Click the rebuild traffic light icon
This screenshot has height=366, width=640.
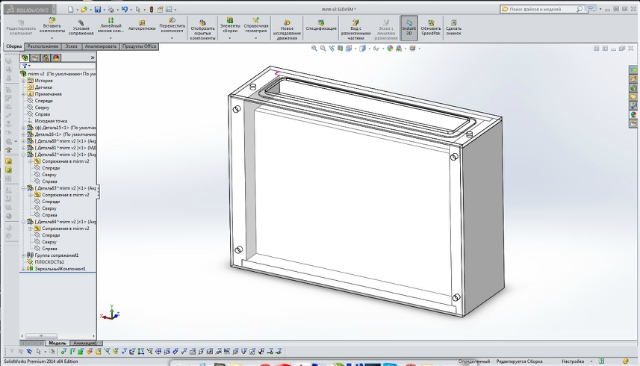tap(151, 9)
